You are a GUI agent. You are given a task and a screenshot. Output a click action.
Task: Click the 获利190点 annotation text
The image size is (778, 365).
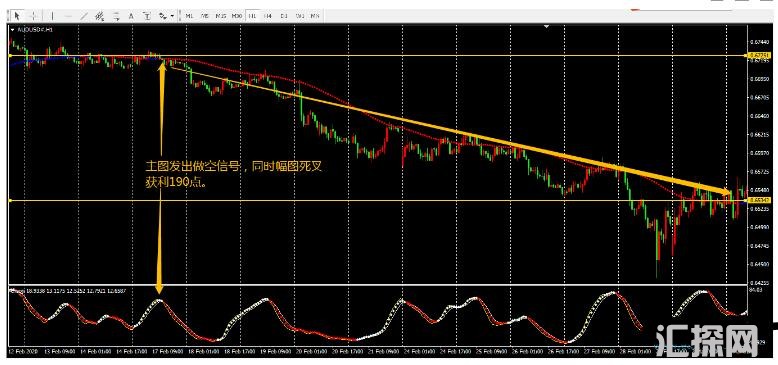(x=176, y=182)
